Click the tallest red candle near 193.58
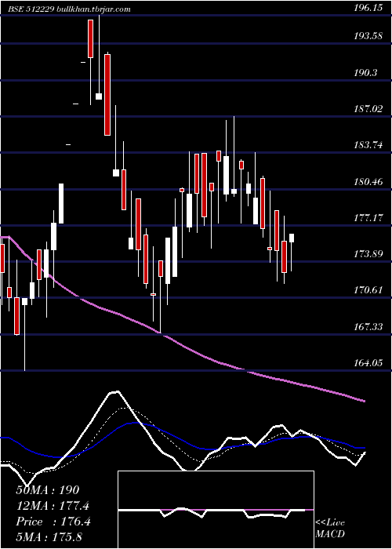 (x=107, y=95)
